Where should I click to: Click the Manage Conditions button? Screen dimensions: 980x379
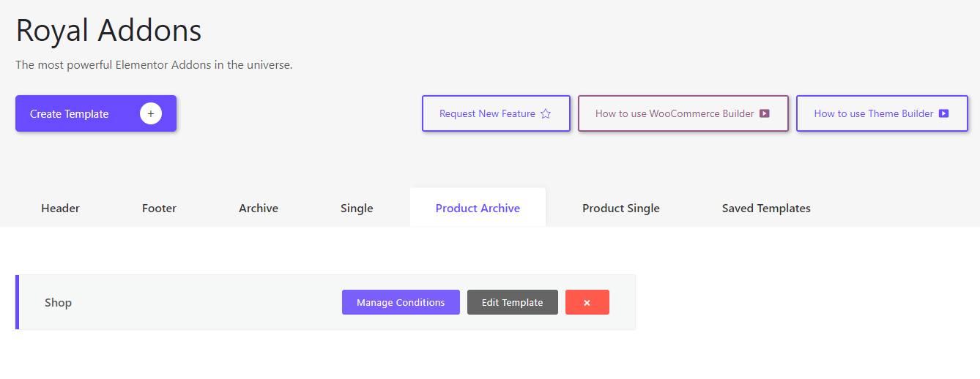coord(401,302)
